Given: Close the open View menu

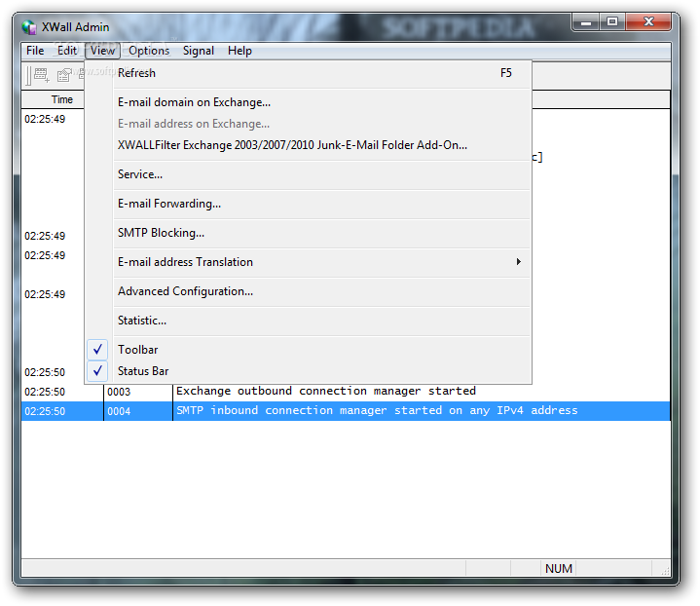Looking at the screenshot, I should [102, 51].
